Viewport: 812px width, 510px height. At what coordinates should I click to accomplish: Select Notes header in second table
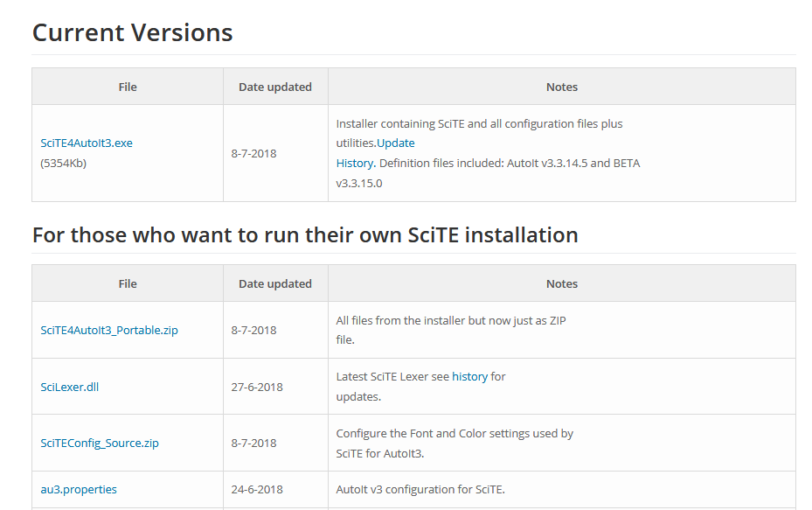tap(562, 284)
